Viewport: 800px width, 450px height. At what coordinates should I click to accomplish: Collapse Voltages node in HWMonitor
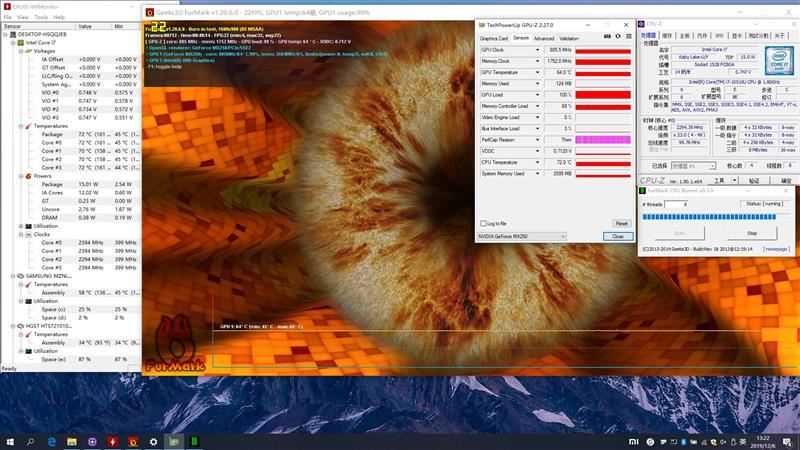tap(21, 51)
